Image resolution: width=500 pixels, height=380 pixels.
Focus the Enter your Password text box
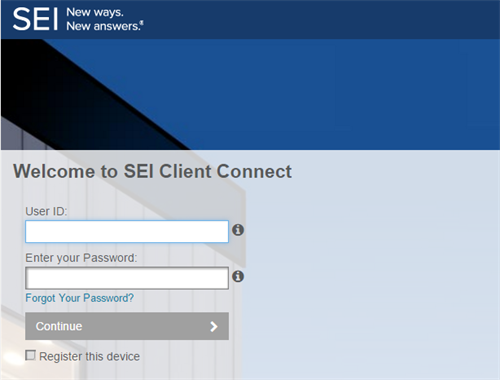click(127, 278)
